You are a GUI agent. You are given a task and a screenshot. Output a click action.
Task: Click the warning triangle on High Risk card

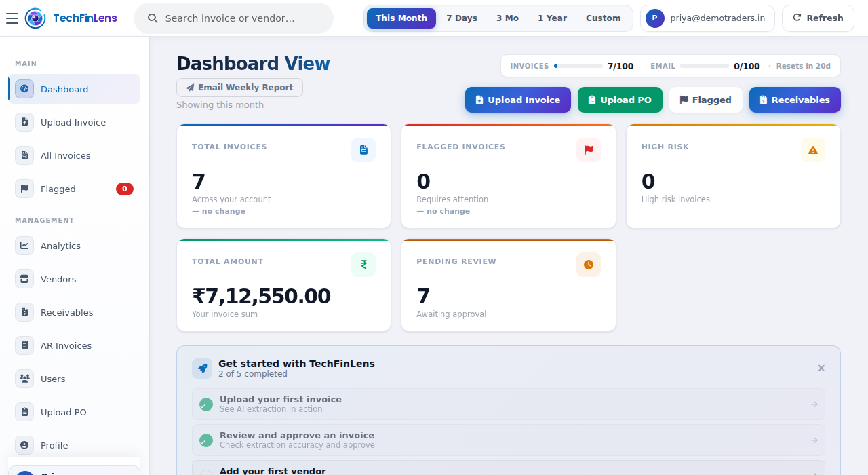813,150
